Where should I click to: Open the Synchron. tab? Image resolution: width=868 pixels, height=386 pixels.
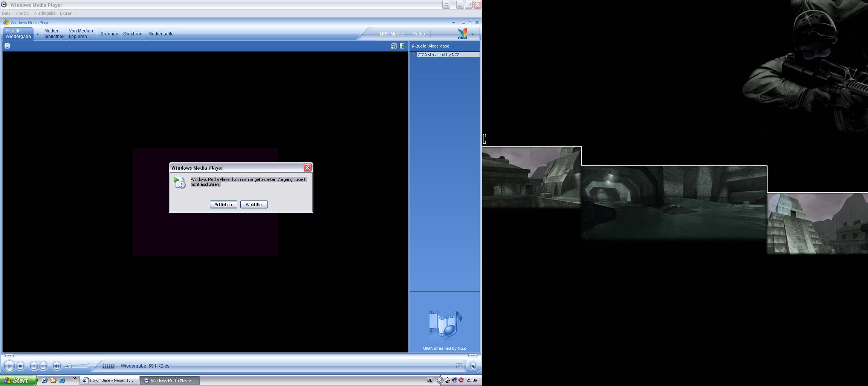click(133, 34)
